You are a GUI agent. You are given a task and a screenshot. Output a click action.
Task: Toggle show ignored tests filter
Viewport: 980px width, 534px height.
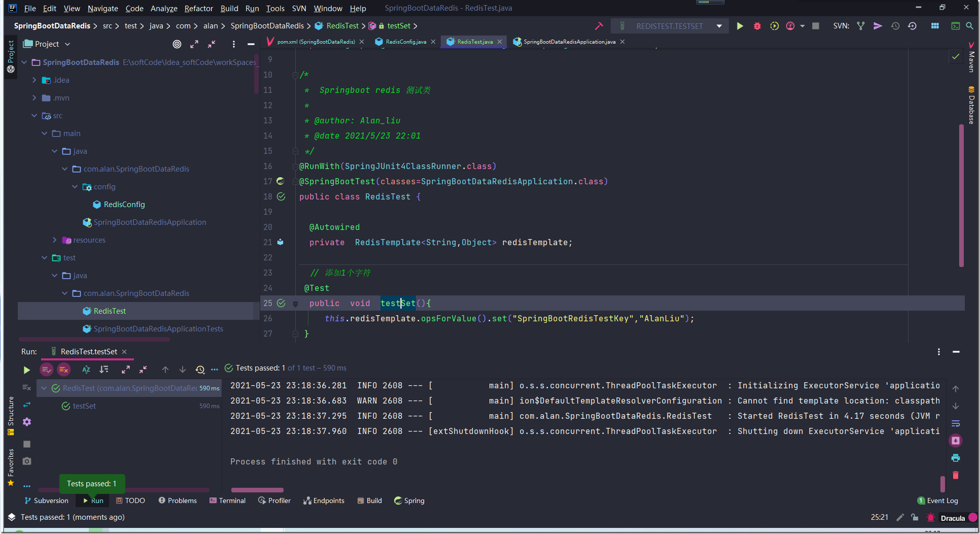pyautogui.click(x=63, y=370)
